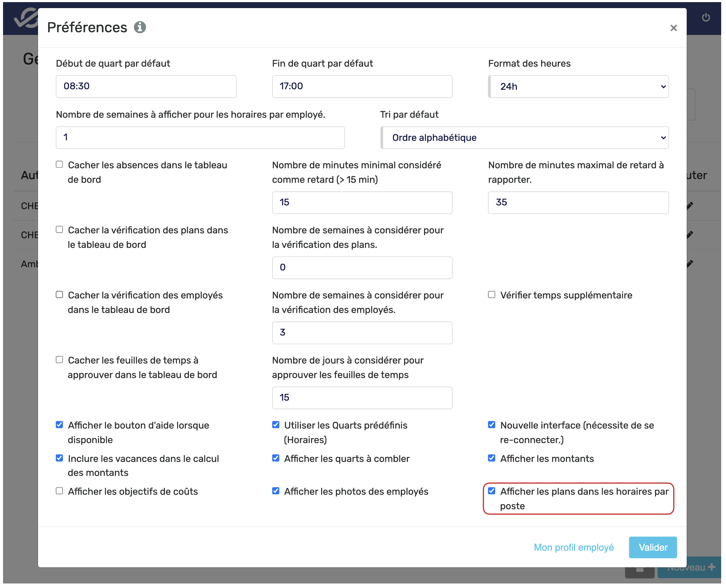The image size is (726, 588).
Task: Click the power logout icon in the header
Action: [x=706, y=17]
